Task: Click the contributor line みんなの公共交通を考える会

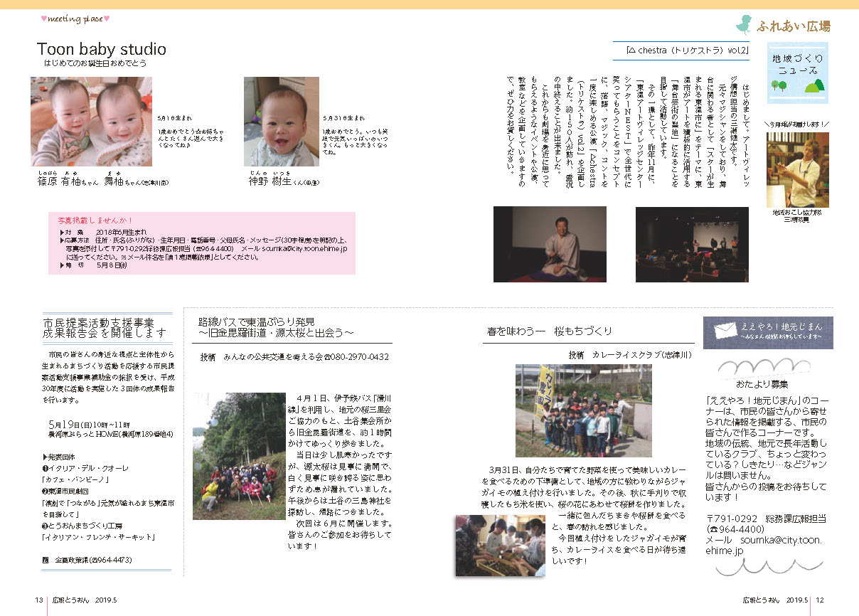Action: (273, 357)
